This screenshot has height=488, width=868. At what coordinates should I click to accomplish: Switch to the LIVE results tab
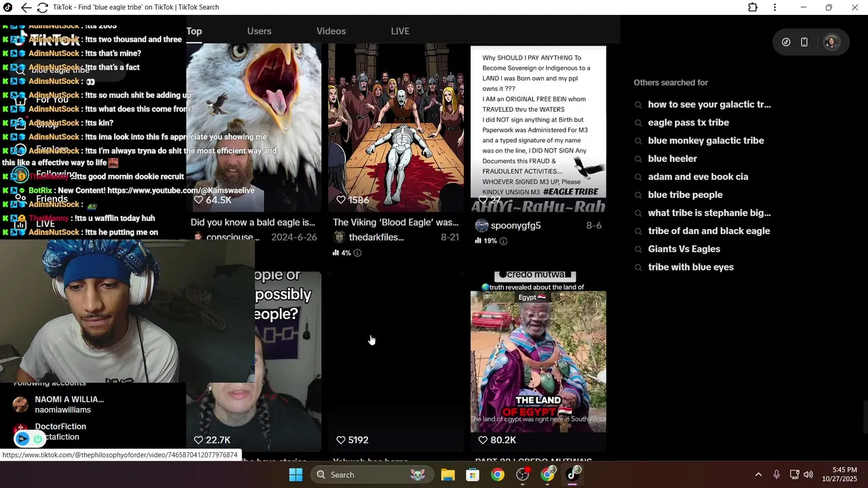400,31
